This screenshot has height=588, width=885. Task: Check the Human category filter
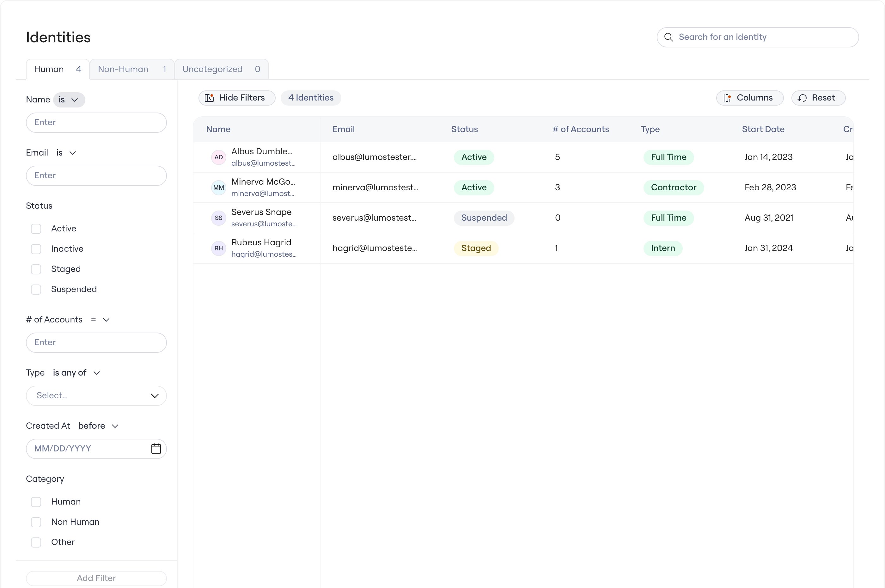[x=36, y=502]
